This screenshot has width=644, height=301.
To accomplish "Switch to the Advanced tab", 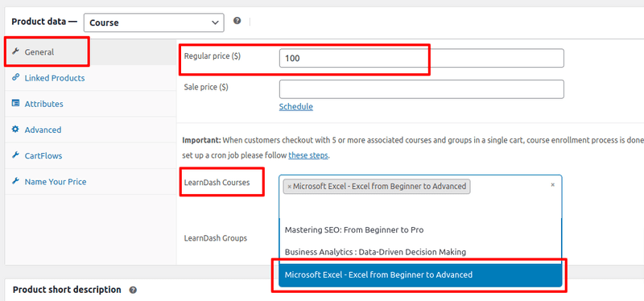I will (43, 130).
